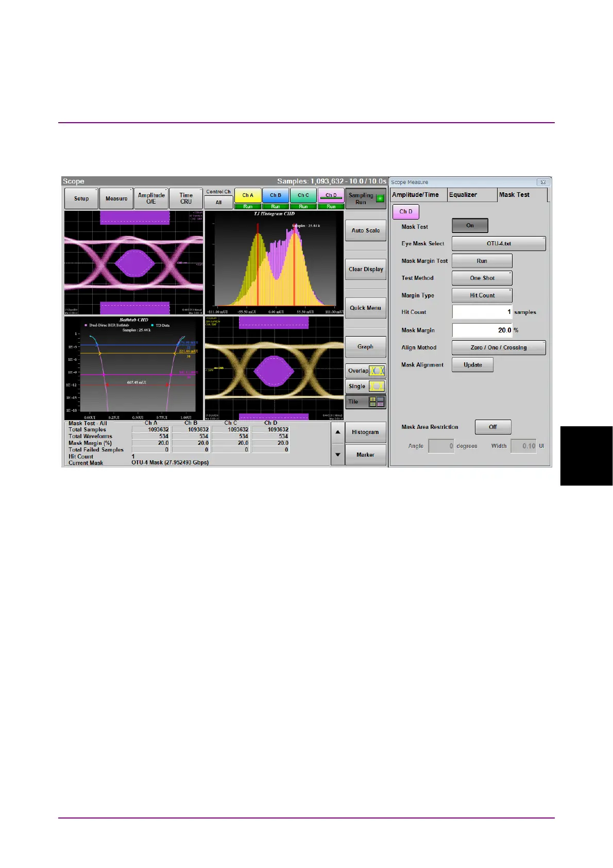Click the Bathtub CHD graph
Image resolution: width=613 pixels, height=868 pixels.
point(133,368)
